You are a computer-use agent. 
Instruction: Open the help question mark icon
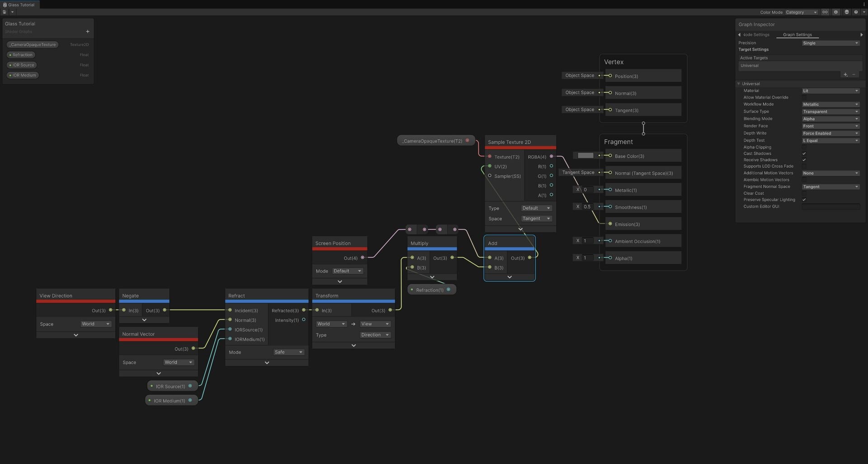(x=856, y=12)
